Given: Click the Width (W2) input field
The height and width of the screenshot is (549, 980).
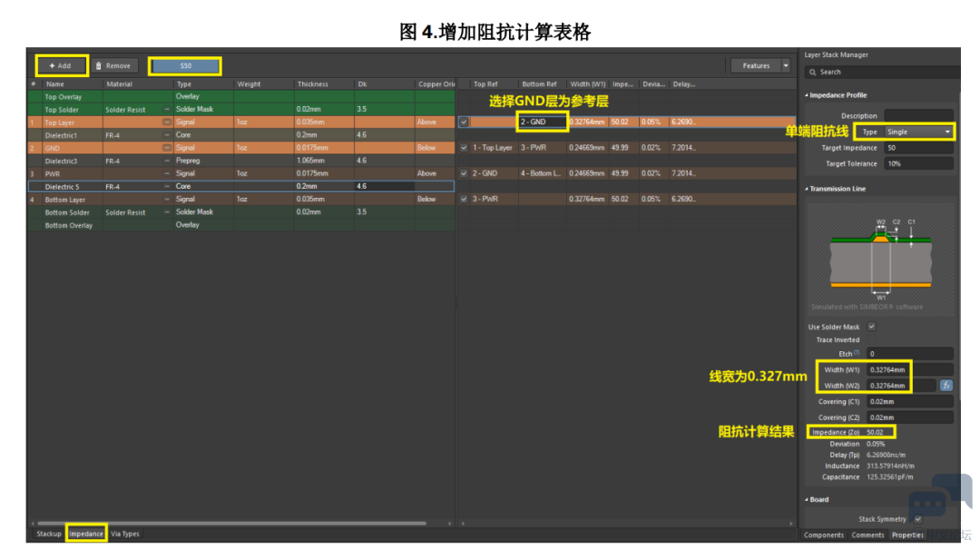Looking at the screenshot, I should coord(902,386).
